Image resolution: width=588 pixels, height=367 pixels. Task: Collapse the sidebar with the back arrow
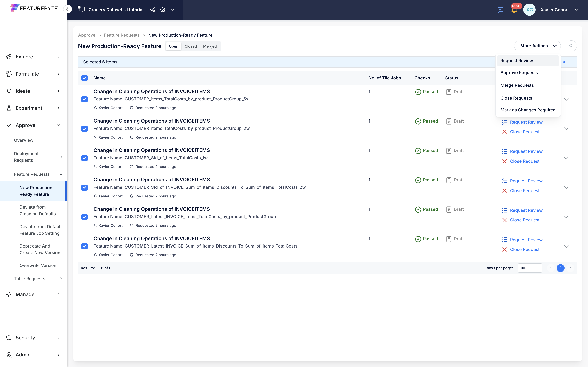click(68, 10)
